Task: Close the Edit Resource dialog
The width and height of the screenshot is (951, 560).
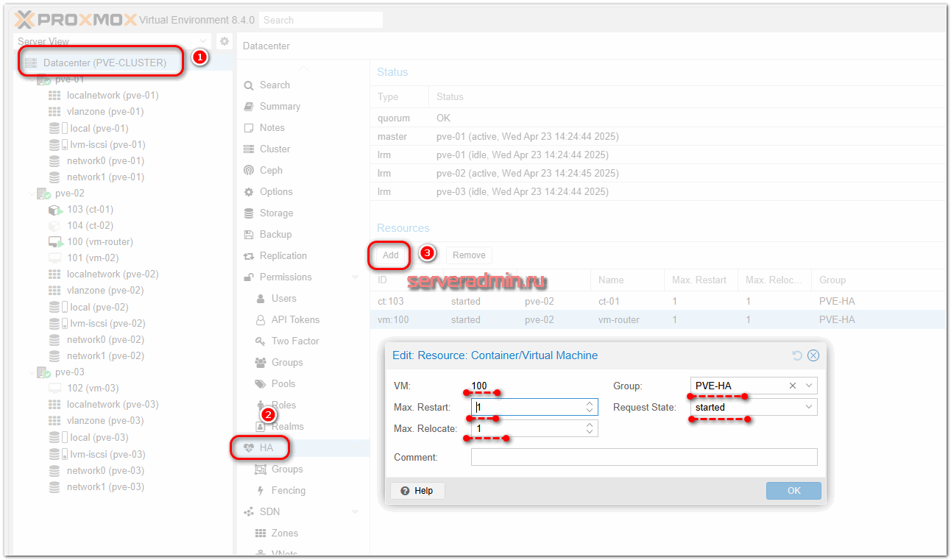Action: coord(813,355)
